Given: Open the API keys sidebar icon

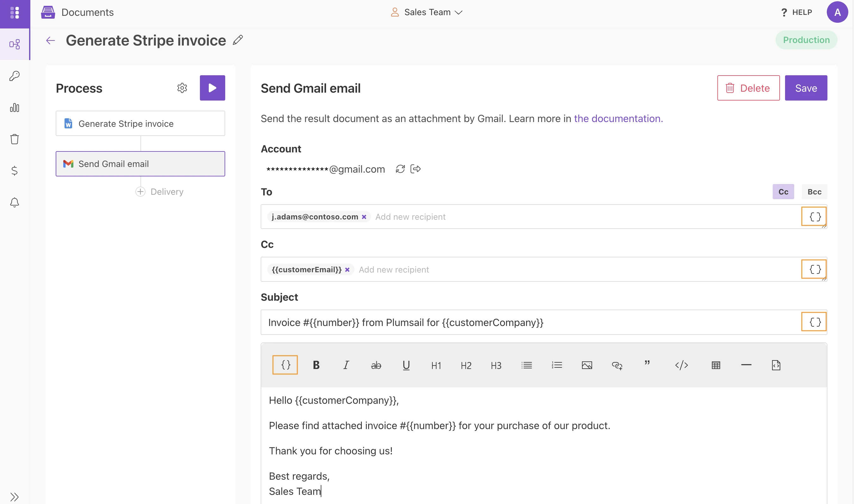Looking at the screenshot, I should pyautogui.click(x=15, y=76).
